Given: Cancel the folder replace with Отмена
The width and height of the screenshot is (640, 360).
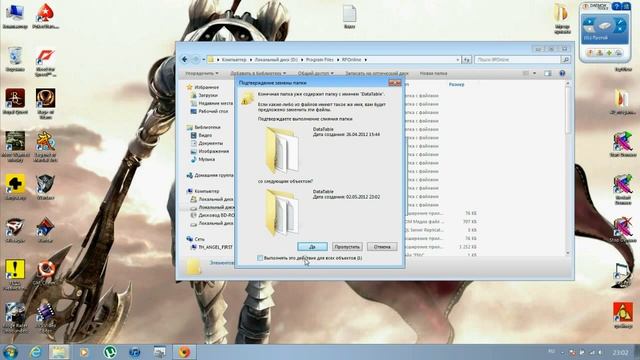Looking at the screenshot, I should click(x=382, y=247).
